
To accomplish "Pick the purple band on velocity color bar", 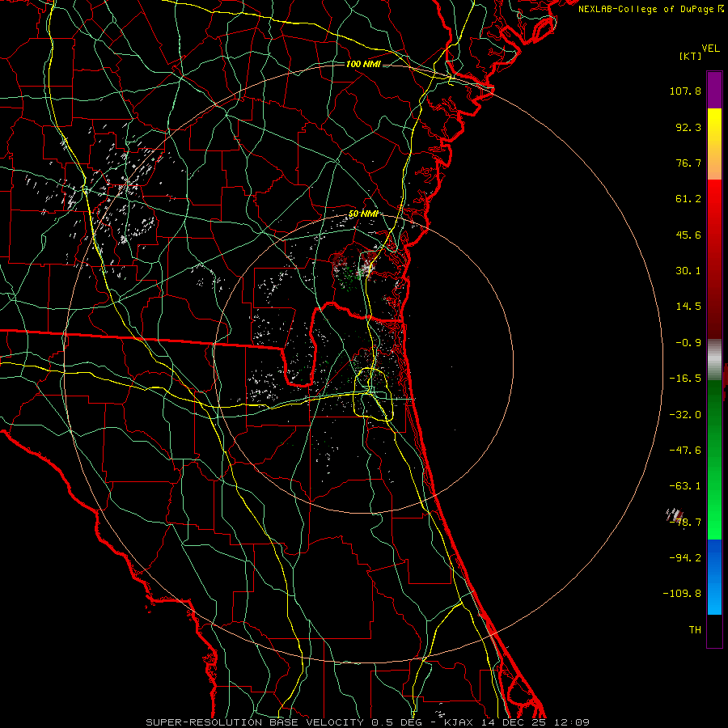I will tap(714, 90).
